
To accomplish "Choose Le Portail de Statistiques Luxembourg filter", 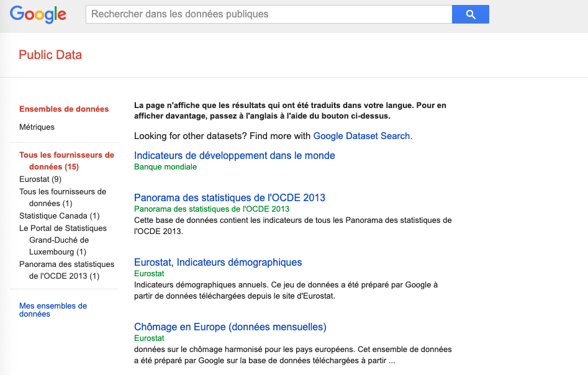I will pyautogui.click(x=63, y=240).
